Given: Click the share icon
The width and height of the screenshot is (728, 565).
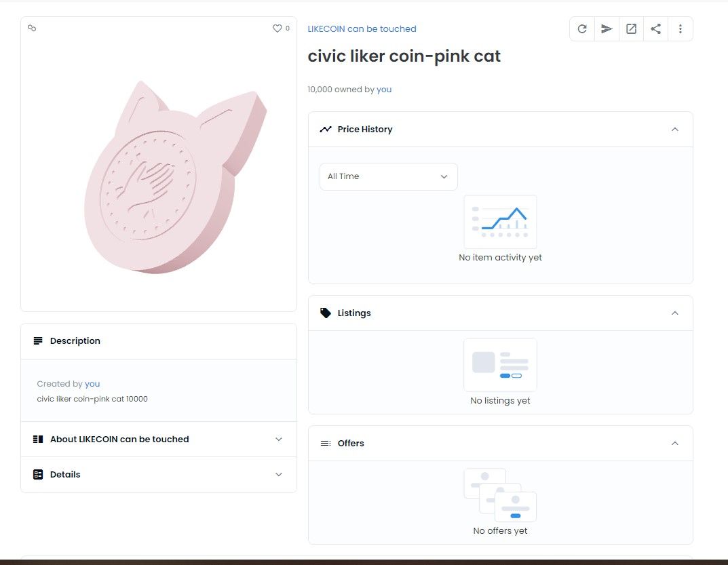Looking at the screenshot, I should [x=655, y=29].
